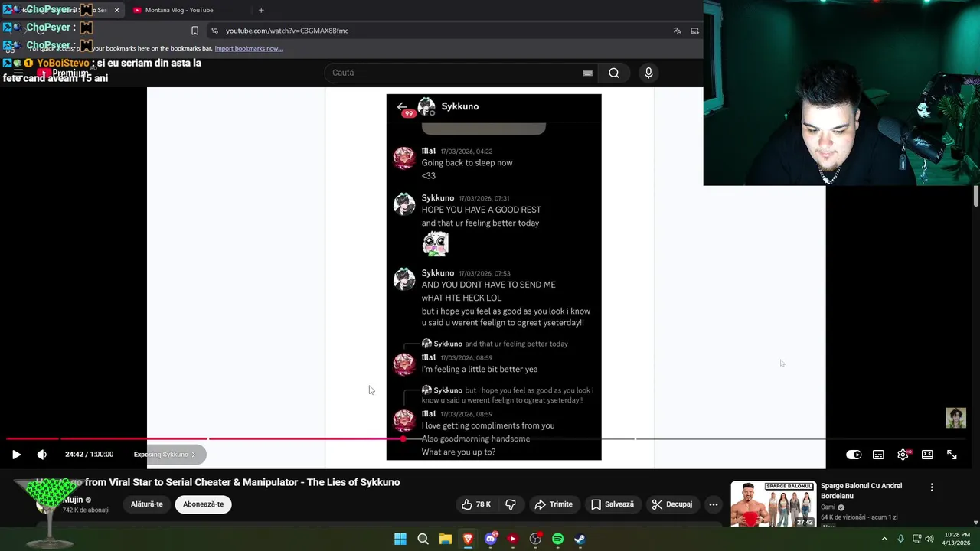Click the end-screen channel avatar in player
The image size is (980, 551).
coord(955,418)
